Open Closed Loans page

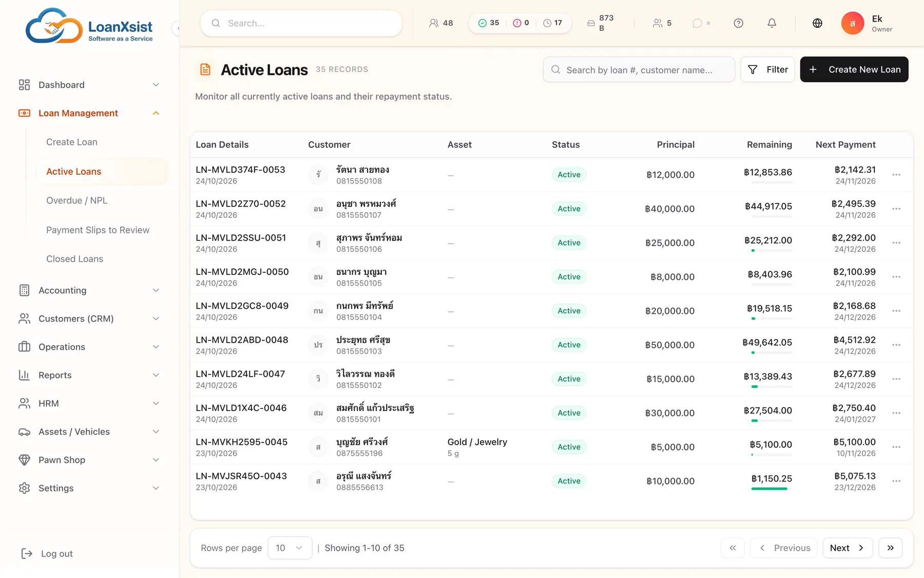[x=74, y=259]
